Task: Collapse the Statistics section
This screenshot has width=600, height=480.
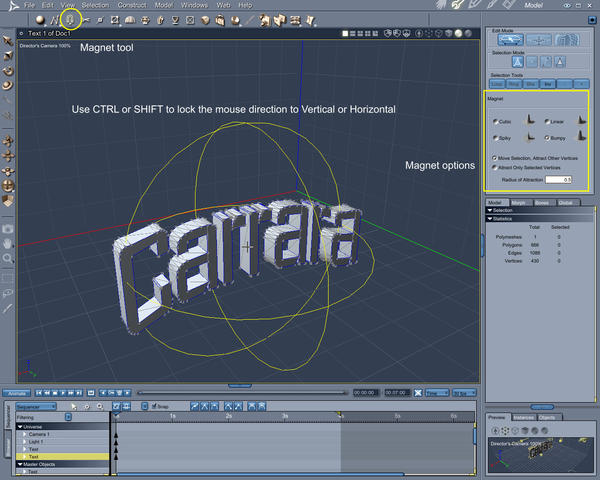Action: 490,218
